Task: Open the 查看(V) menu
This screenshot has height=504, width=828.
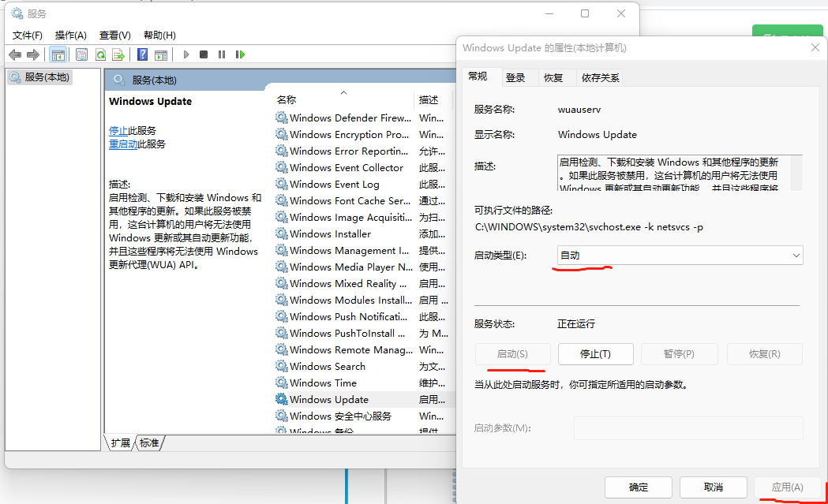Action: coord(115,35)
